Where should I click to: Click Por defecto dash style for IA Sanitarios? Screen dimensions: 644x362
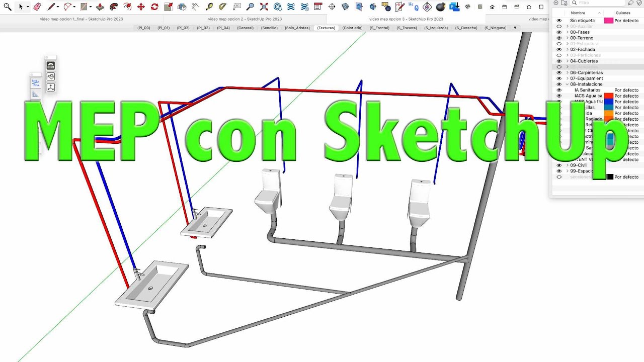click(x=626, y=90)
